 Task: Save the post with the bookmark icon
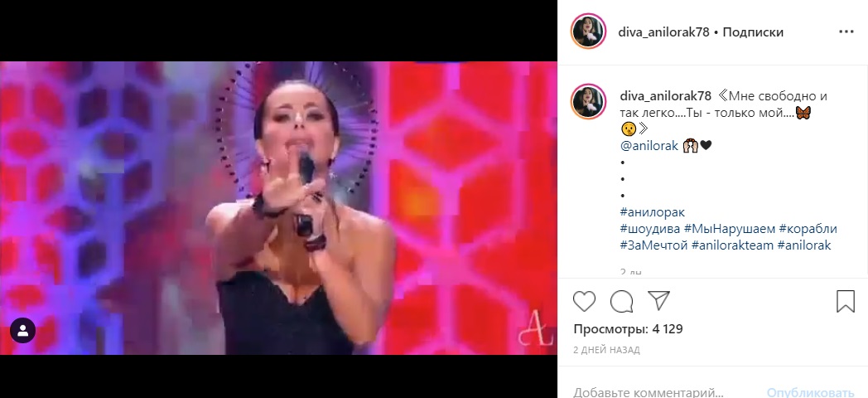click(846, 301)
